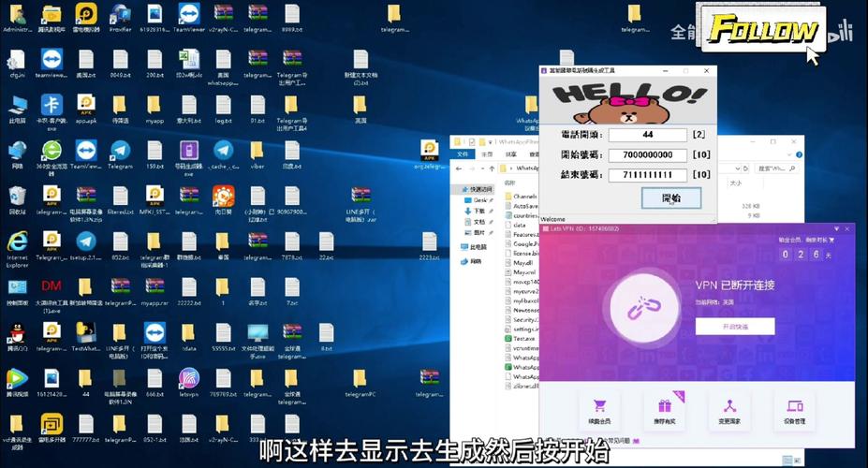Screen dimensions: 868x468
Task: Click the 結束號碼 field showing 7111111111
Action: [648, 175]
